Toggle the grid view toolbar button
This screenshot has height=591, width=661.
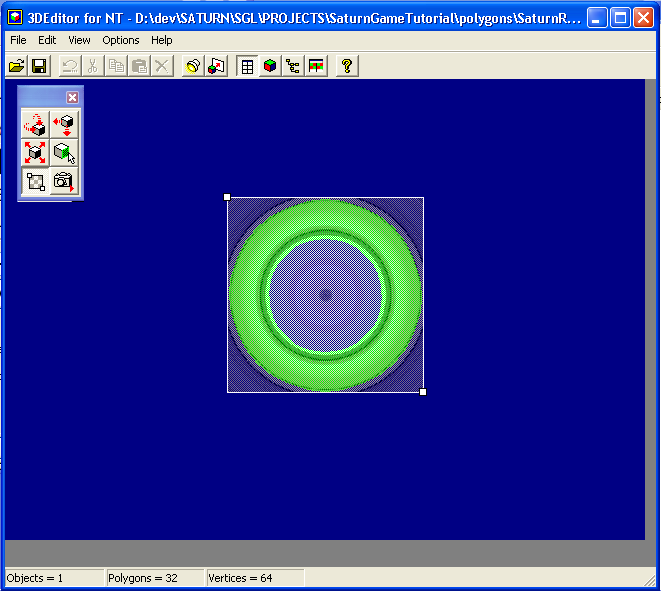point(247,66)
